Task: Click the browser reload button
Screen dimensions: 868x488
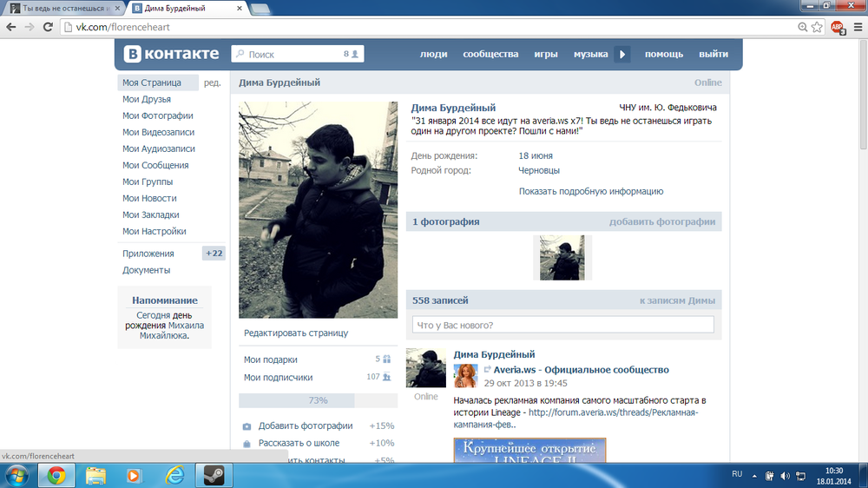Action: click(49, 27)
